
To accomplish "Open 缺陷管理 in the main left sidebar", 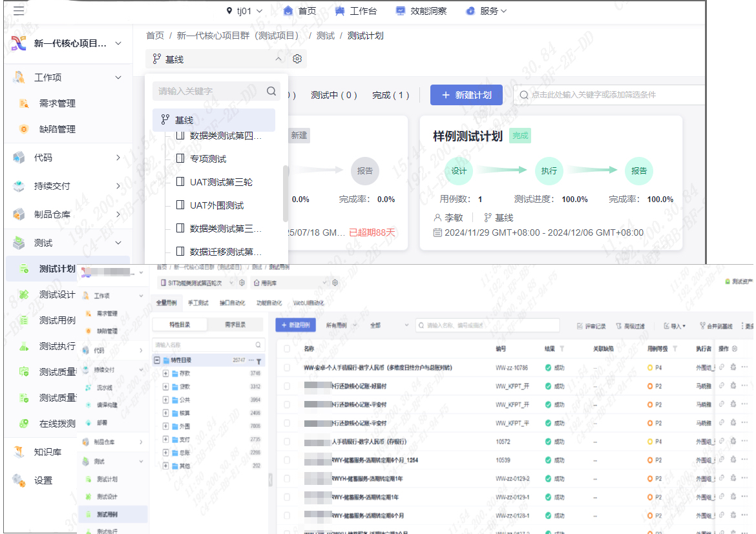I will click(57, 129).
